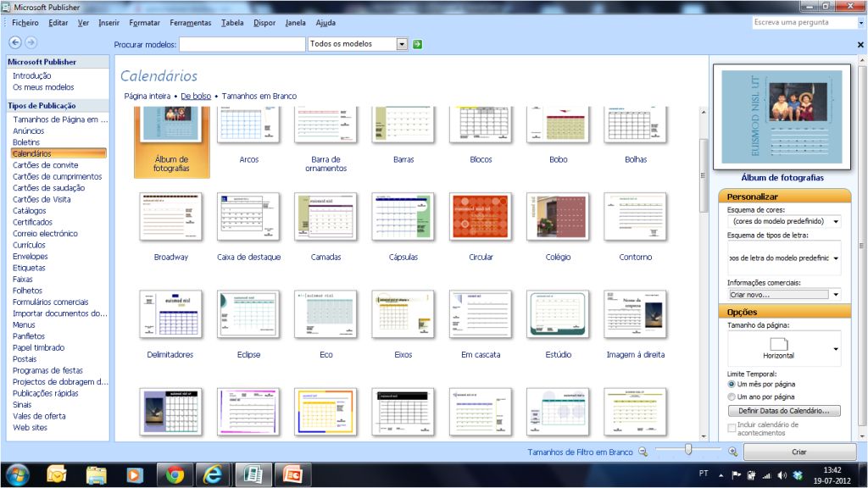Image resolution: width=868 pixels, height=488 pixels.
Task: Open the Tabela menu
Action: (232, 23)
